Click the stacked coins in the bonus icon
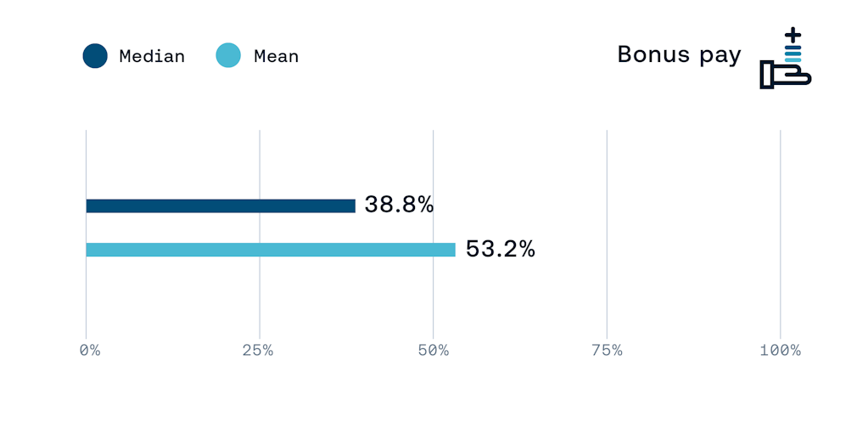Viewport: 868px width, 434px height. click(792, 56)
